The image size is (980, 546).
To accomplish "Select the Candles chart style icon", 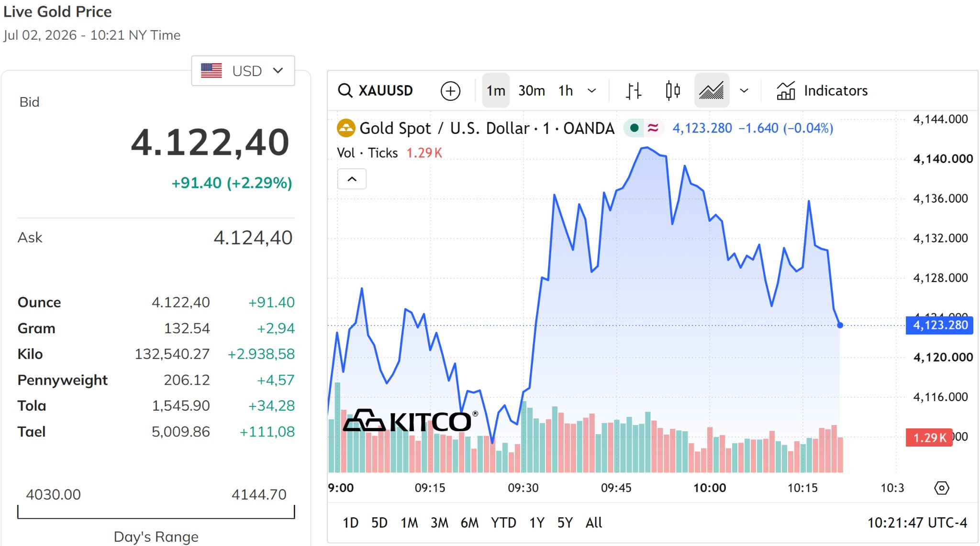I will [x=673, y=90].
